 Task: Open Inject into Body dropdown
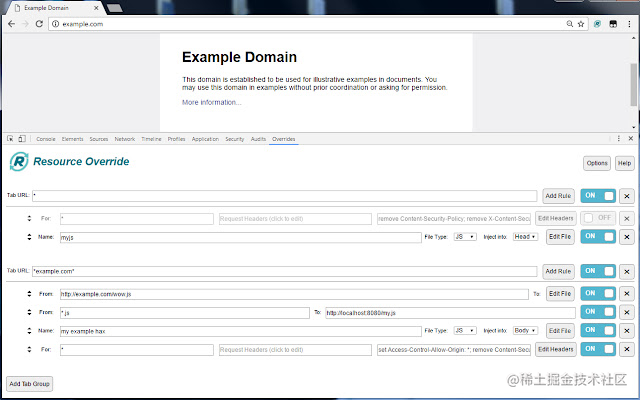coord(525,331)
